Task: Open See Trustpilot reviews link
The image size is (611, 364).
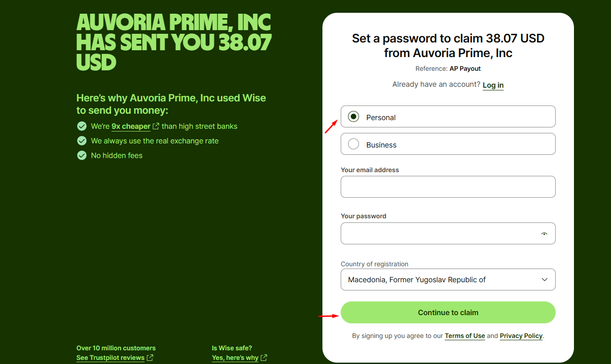Action: [110, 358]
